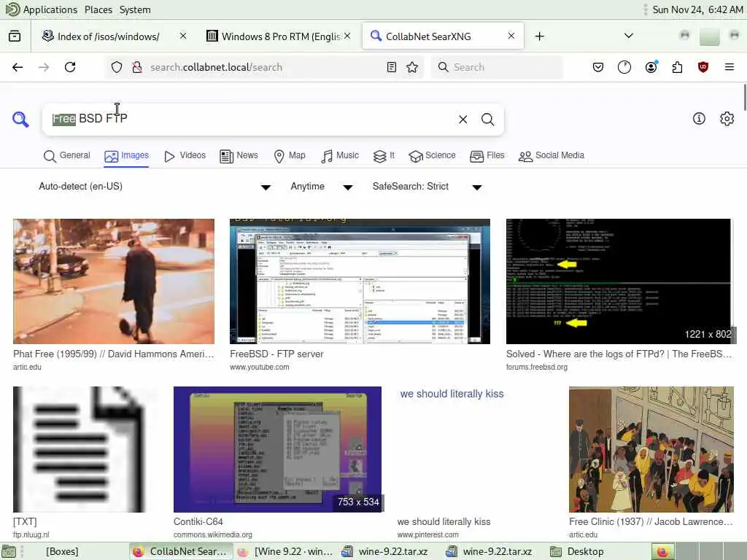Submit search with magnifier button

pyautogui.click(x=488, y=120)
